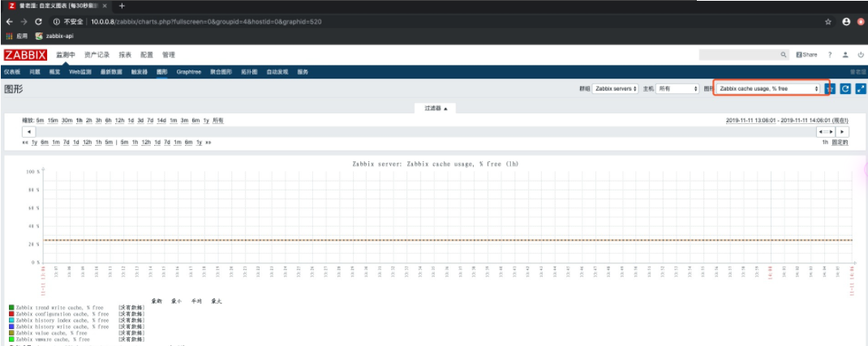868x346 pixels.
Task: Click the blue refresh graph button
Action: [844, 88]
